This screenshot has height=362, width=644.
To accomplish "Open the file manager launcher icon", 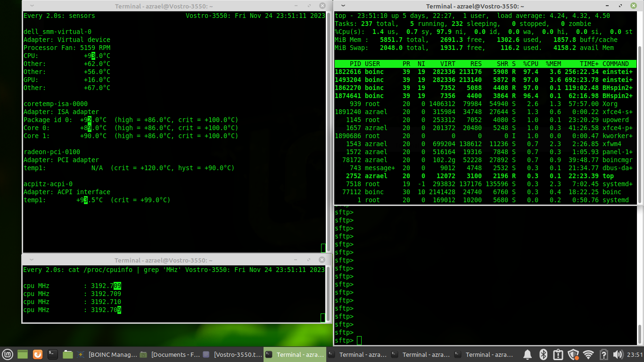I will 68,354.
